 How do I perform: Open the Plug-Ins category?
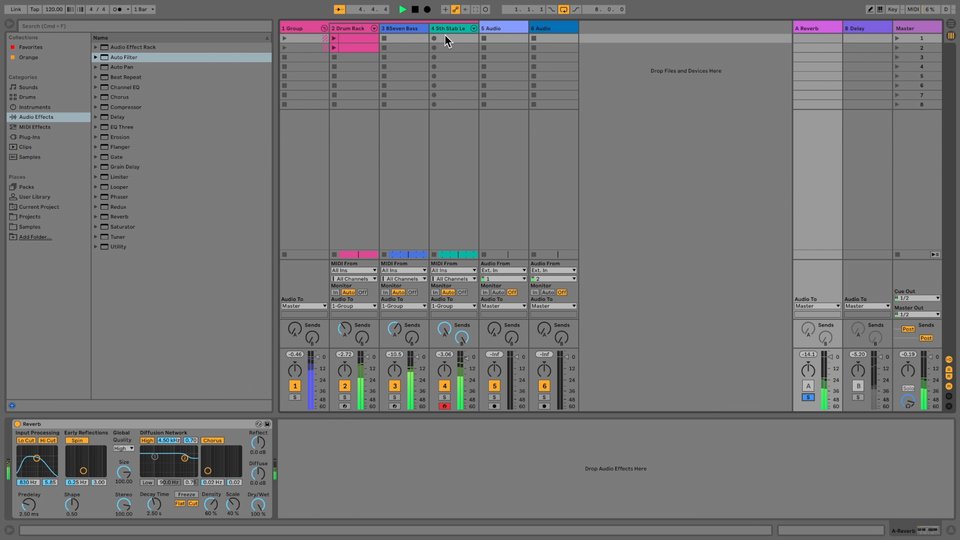pyautogui.click(x=29, y=137)
